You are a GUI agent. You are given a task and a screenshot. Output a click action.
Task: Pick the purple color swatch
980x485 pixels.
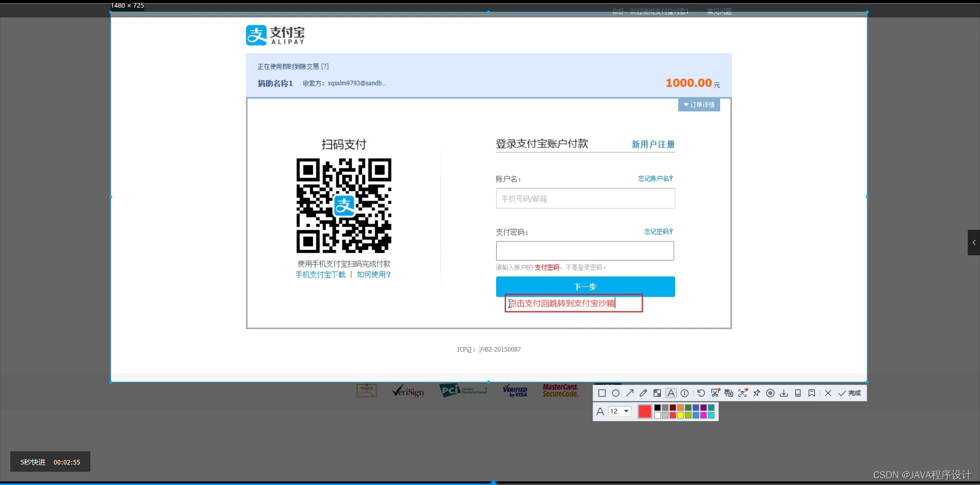[x=703, y=407]
